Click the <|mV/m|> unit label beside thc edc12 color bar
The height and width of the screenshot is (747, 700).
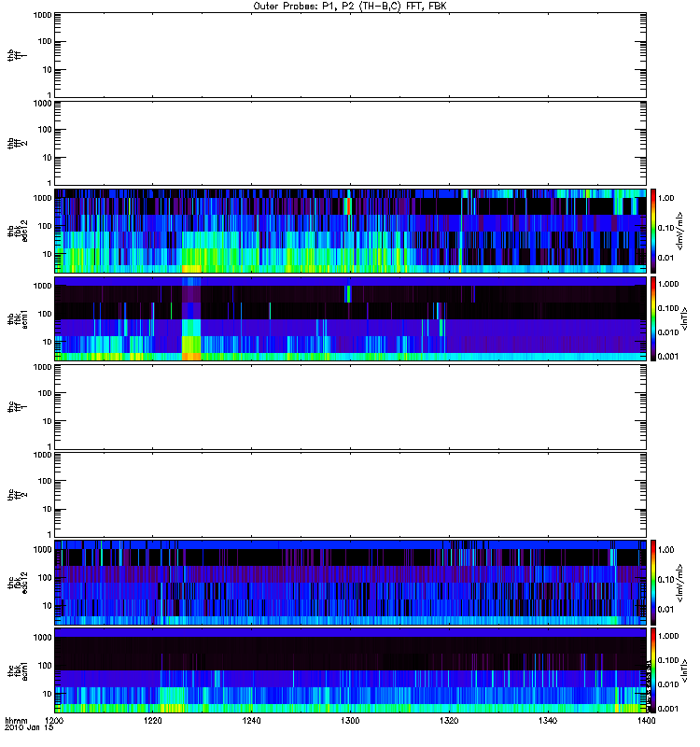[679, 583]
